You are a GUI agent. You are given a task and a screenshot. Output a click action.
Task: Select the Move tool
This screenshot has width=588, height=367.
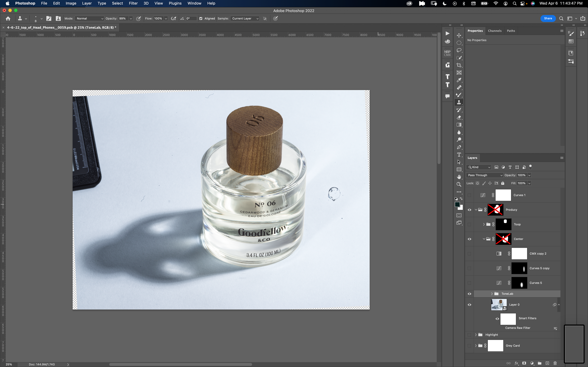459,35
